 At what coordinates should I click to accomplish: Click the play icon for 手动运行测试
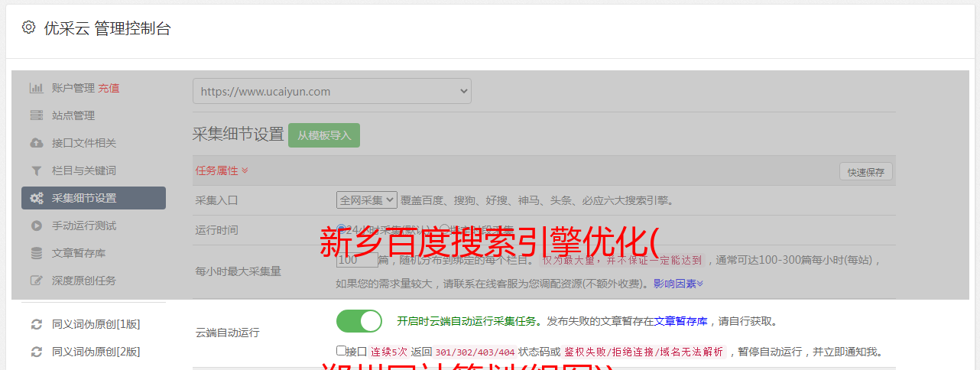click(x=36, y=226)
